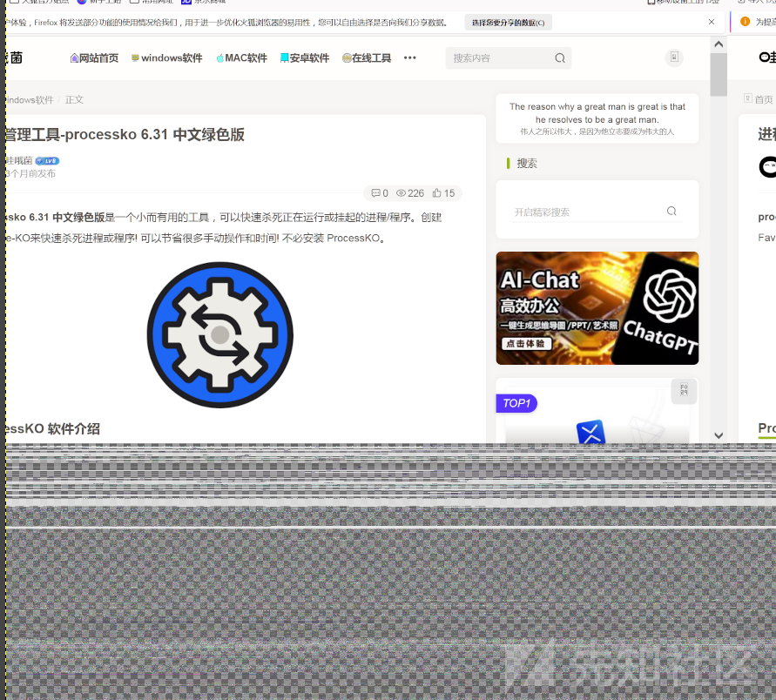Viewport: 776px width, 700px height.
Task: Open the AI-Chat ChatGPT banner ad
Action: point(597,308)
